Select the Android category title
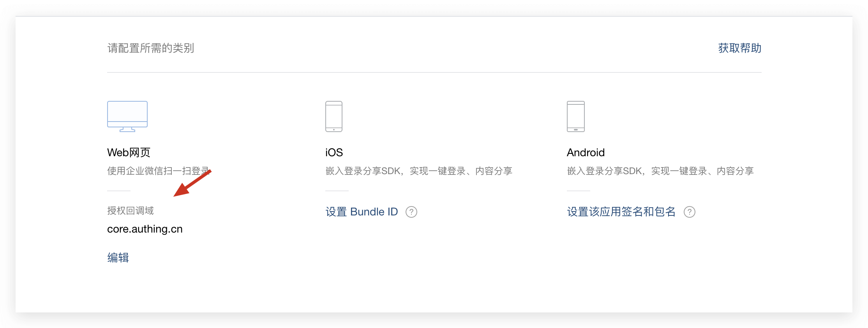The width and height of the screenshot is (868, 328). (x=586, y=152)
